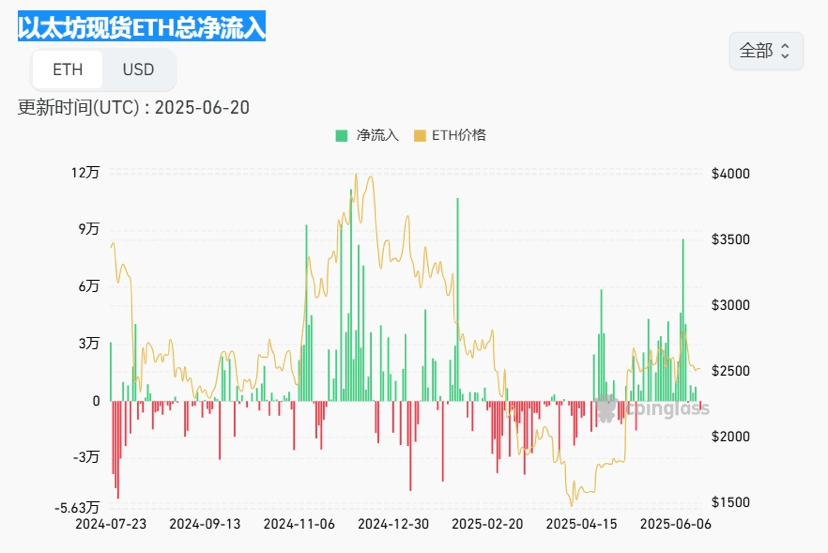Click the $4000 right price axis label
This screenshot has width=828, height=553.
pyautogui.click(x=730, y=174)
